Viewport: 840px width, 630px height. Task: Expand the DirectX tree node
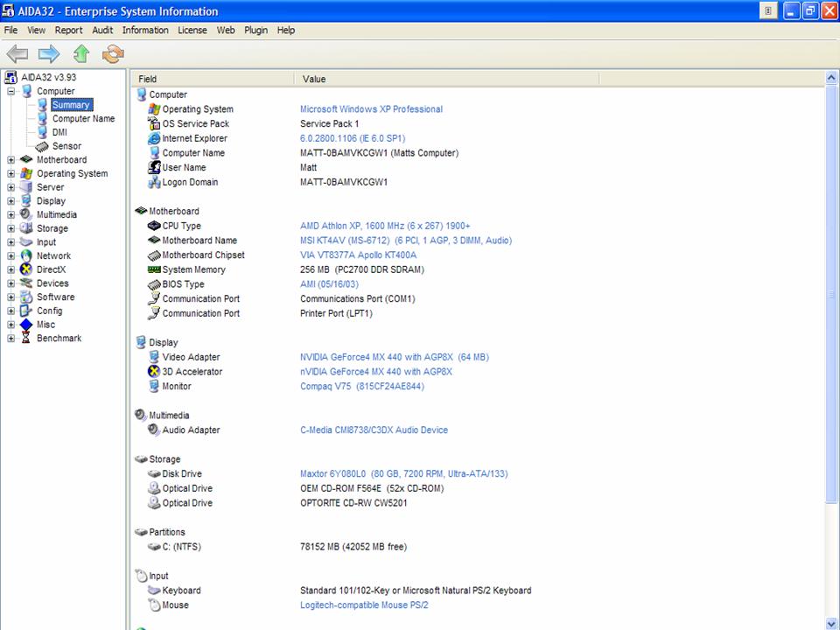click(10, 269)
